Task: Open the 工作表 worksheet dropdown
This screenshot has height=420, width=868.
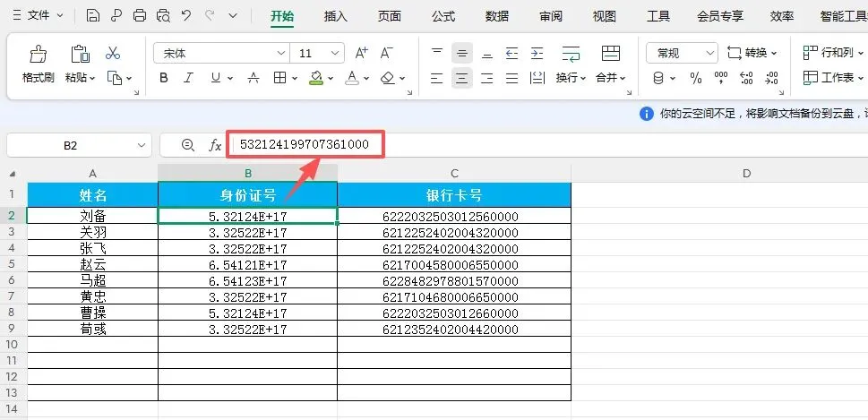Action: [833, 78]
